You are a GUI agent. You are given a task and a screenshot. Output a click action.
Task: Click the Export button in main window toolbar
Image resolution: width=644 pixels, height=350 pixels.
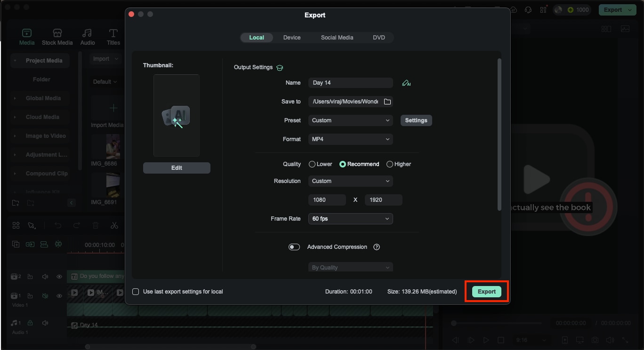click(x=613, y=10)
